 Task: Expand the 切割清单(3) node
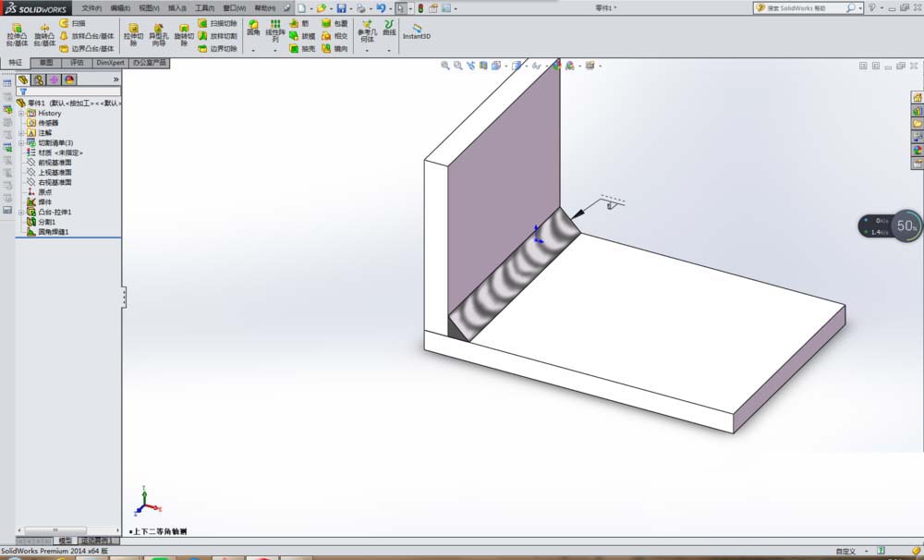pos(21,142)
